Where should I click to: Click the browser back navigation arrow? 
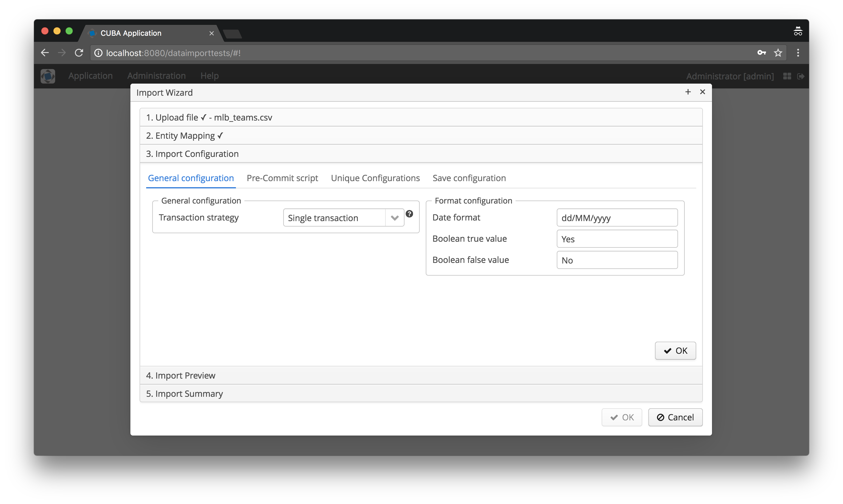tap(46, 53)
